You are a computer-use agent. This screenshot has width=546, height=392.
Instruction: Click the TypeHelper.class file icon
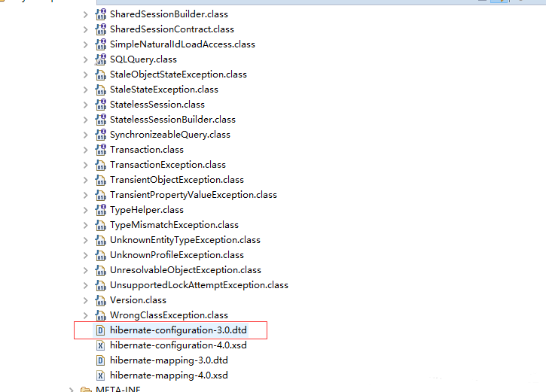click(101, 210)
